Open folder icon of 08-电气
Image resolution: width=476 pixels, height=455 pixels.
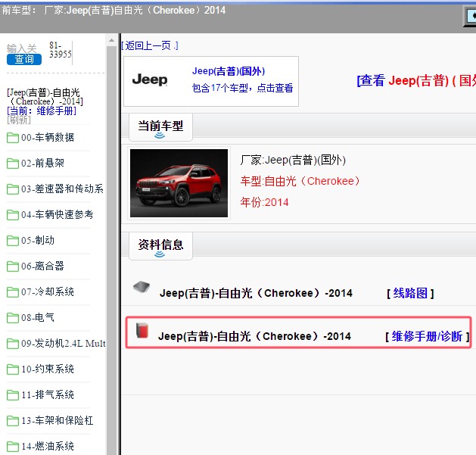point(13,318)
